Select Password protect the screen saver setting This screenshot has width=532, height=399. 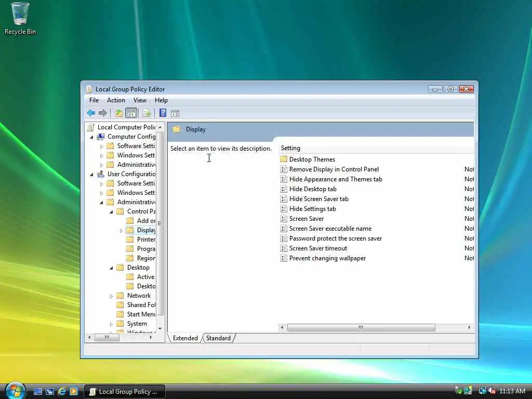(x=335, y=238)
